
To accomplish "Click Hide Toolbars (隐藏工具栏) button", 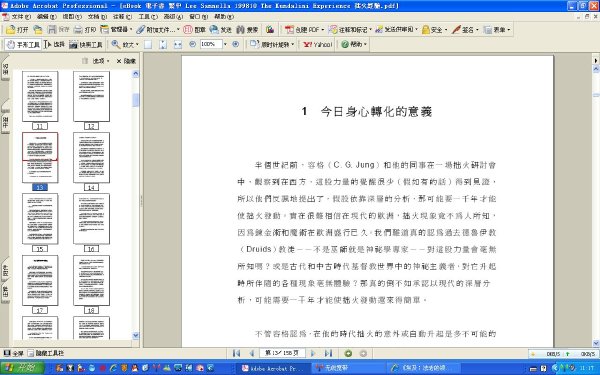I will click(x=46, y=353).
